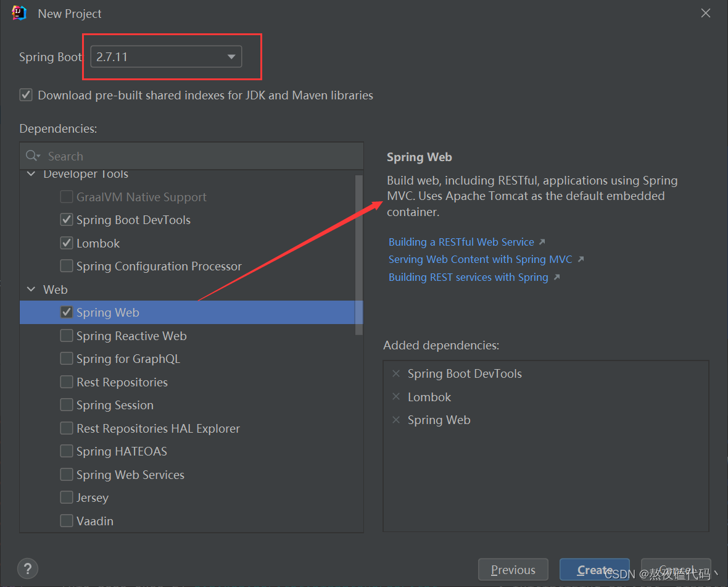Collapse the Web group

click(31, 289)
